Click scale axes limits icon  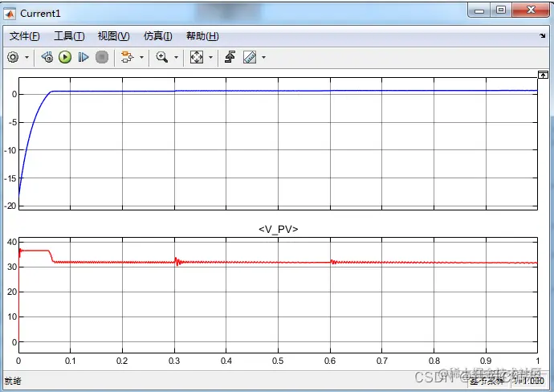point(197,57)
